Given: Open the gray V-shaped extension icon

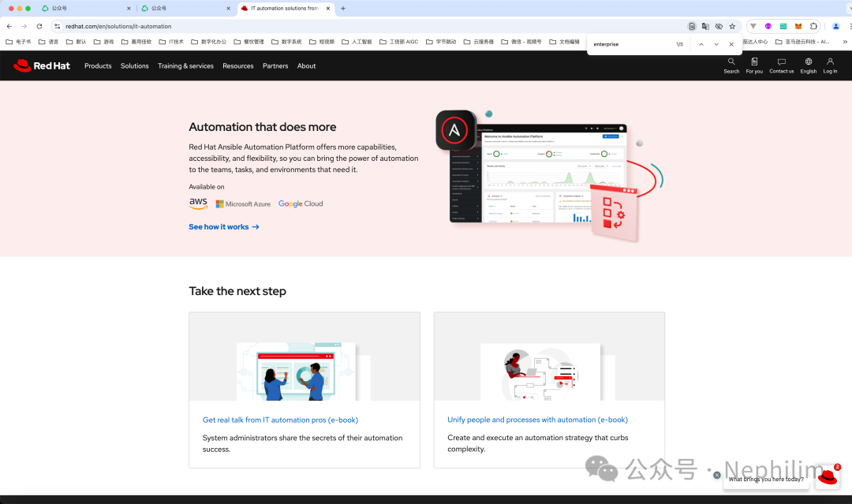Looking at the screenshot, I should tap(753, 26).
